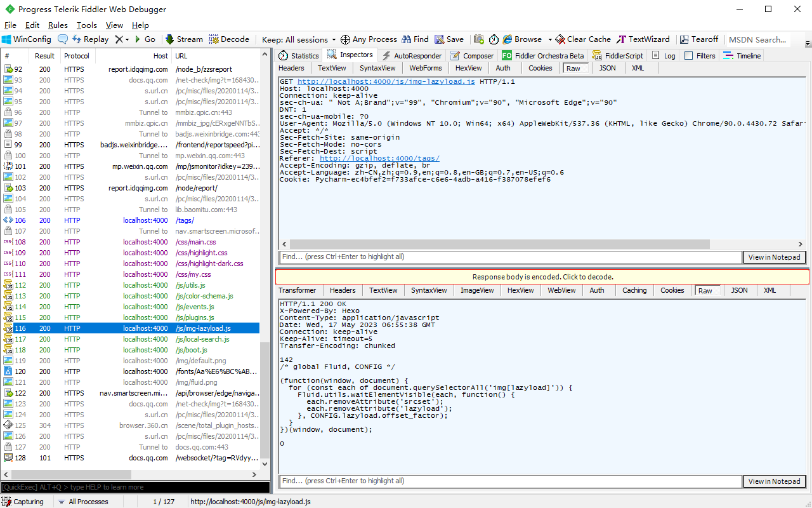Select session 120 font icon

coord(8,371)
